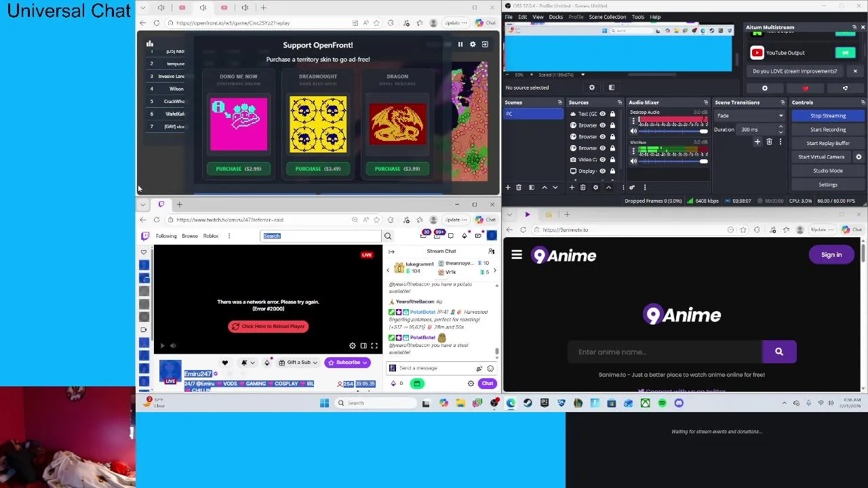Open OBS Tools menu

[x=638, y=17]
